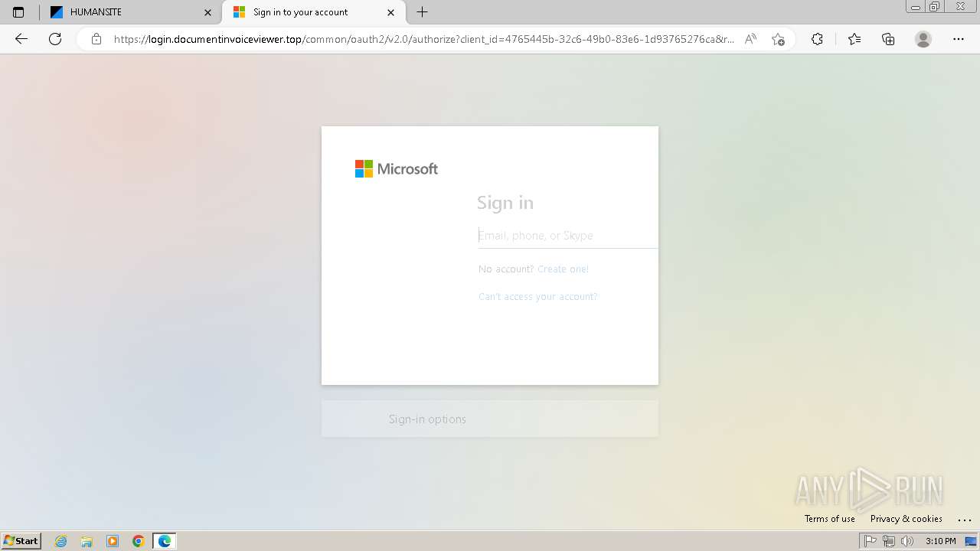Open the tab actions menu icon
This screenshot has width=980, height=551.
click(18, 12)
